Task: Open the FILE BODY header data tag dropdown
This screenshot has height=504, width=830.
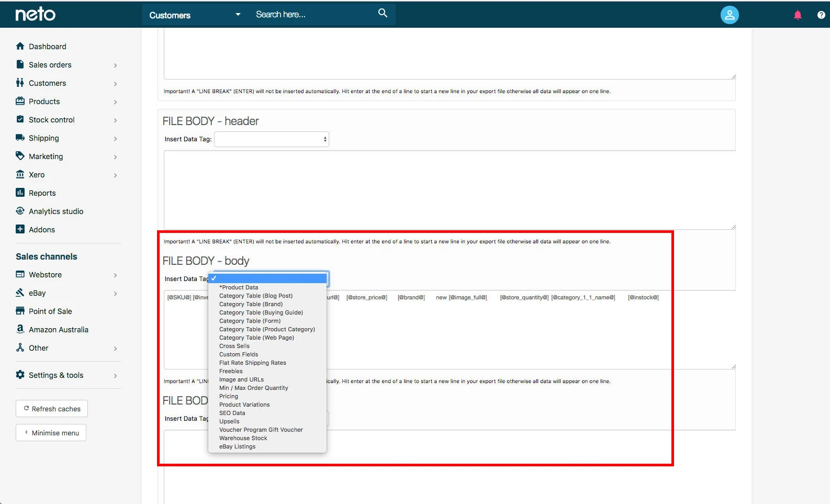Action: 272,139
